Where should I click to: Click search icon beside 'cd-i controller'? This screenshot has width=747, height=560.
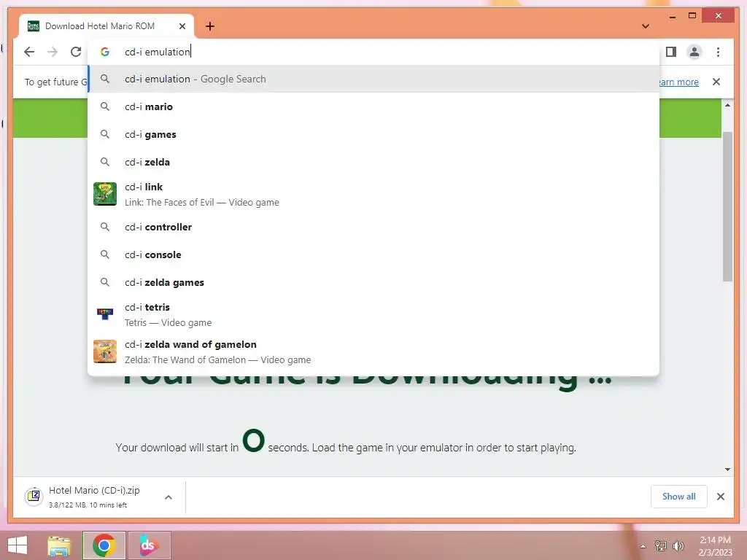[105, 227]
